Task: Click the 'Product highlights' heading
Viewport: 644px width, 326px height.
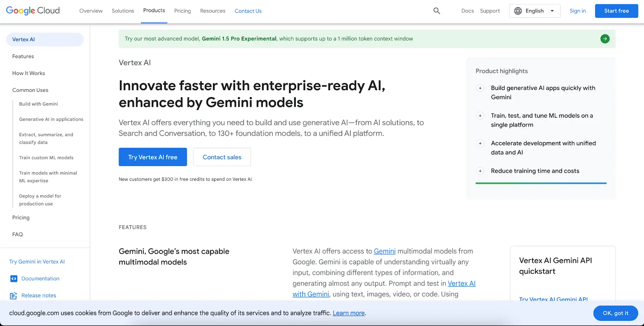Action: pyautogui.click(x=502, y=71)
